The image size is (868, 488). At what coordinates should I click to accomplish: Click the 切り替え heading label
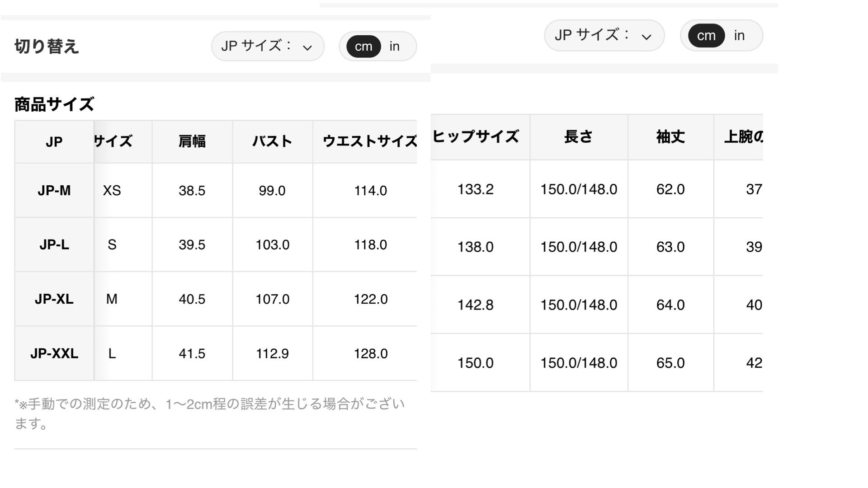47,46
